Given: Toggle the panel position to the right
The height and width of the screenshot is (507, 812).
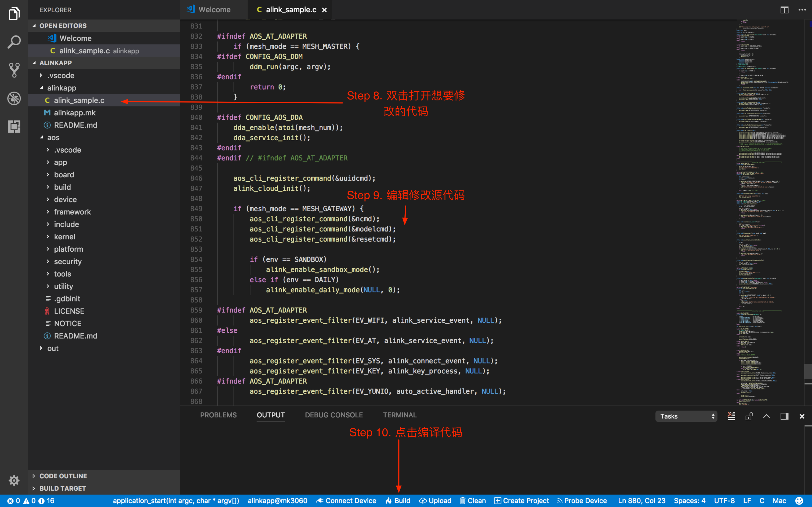Looking at the screenshot, I should 784,416.
